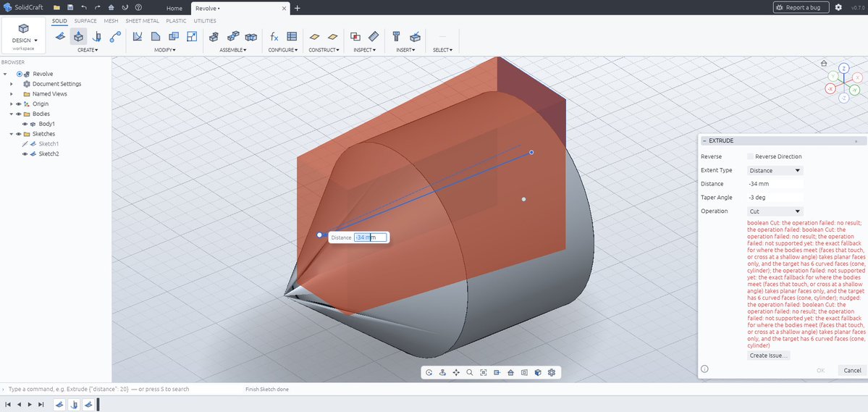Switch to the Home document tab
The image size is (868, 412).
tap(174, 8)
